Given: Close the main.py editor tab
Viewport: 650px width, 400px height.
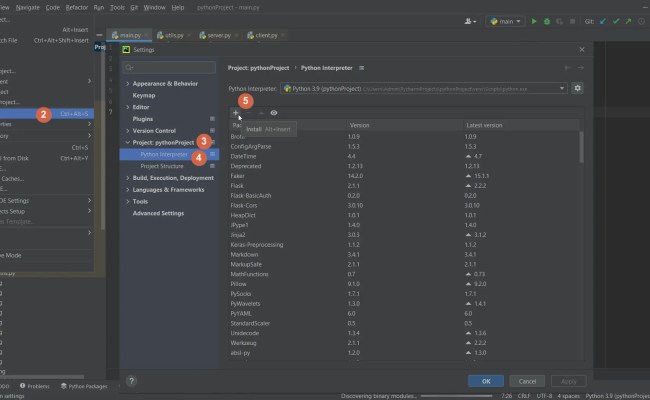Looking at the screenshot, I should [146, 35].
